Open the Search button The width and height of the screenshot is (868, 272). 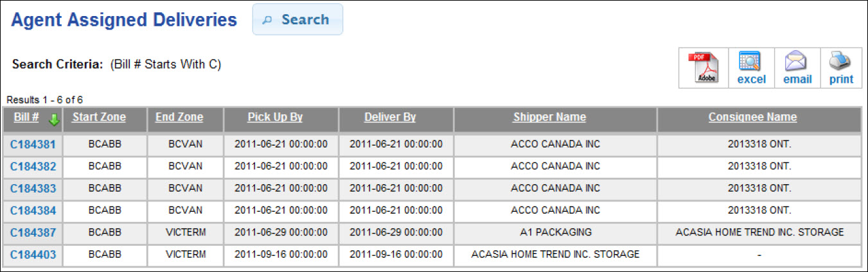pyautogui.click(x=297, y=20)
